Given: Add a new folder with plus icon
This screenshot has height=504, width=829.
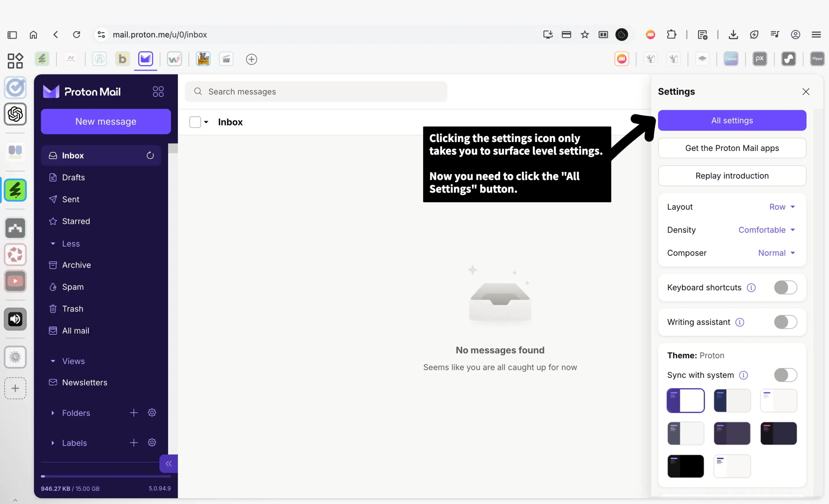Looking at the screenshot, I should 133,413.
